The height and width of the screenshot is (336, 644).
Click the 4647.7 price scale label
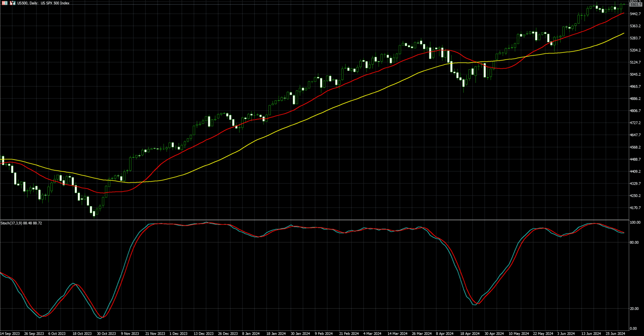coord(635,135)
